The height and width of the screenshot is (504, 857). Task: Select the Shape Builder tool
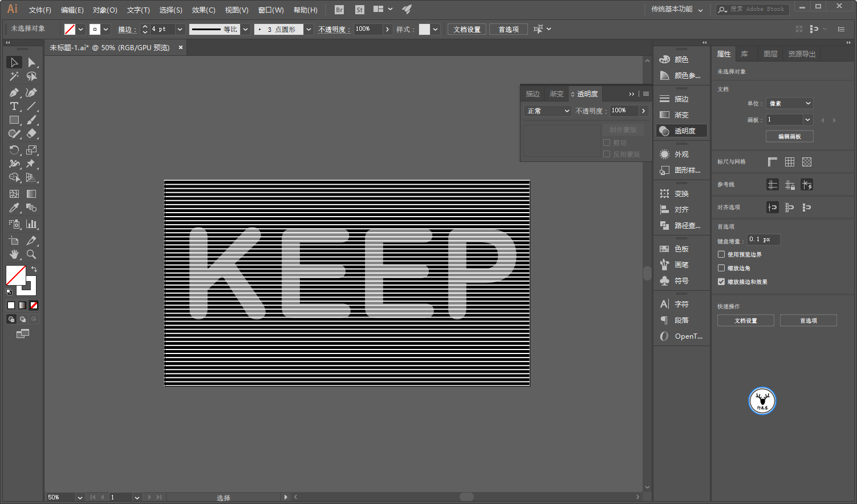pyautogui.click(x=14, y=177)
